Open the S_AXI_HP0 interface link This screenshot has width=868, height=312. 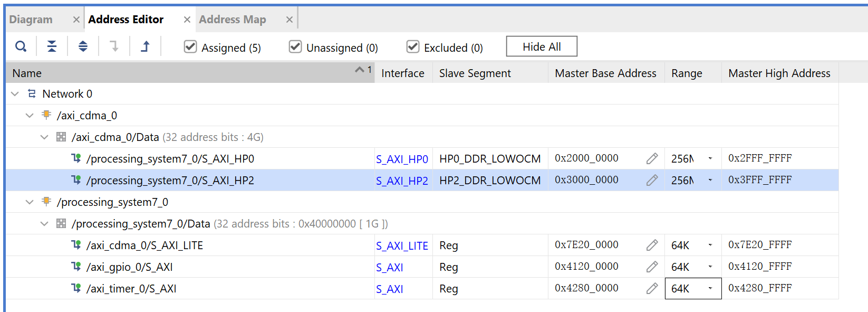click(x=402, y=159)
